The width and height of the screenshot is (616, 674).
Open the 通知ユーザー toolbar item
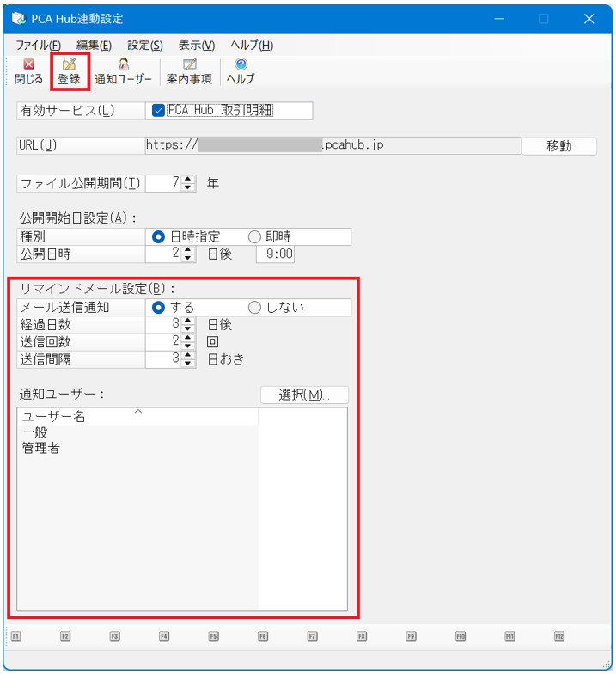(124, 72)
